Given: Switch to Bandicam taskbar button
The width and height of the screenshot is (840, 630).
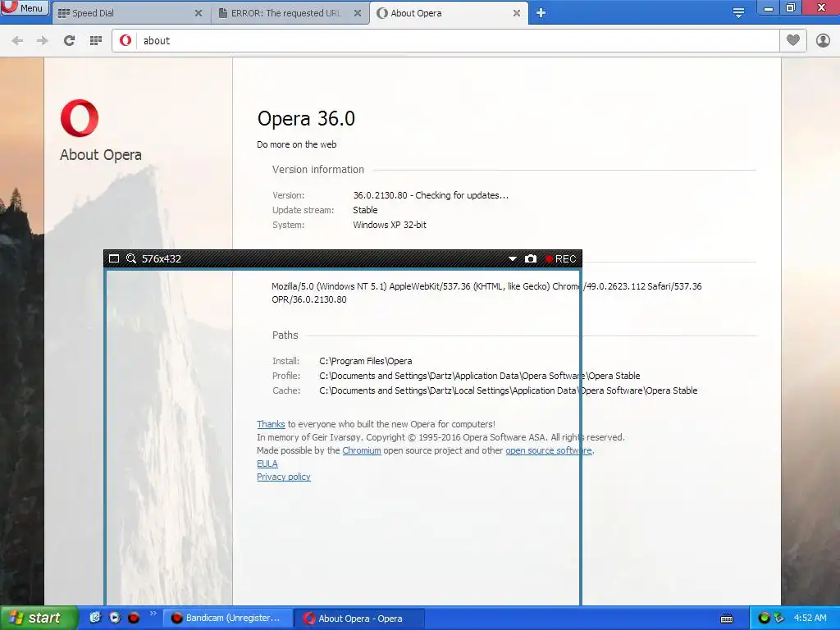Looking at the screenshot, I should [x=227, y=619].
